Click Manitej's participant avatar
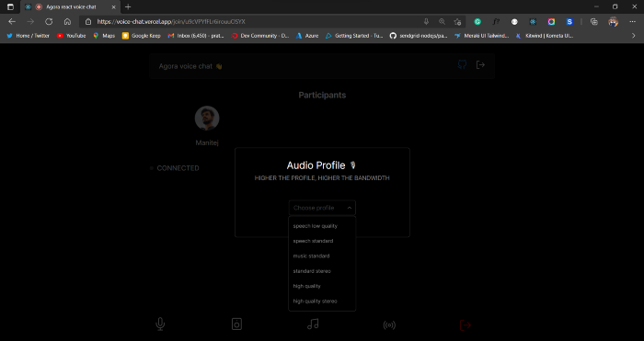Image resolution: width=644 pixels, height=341 pixels. tap(207, 119)
